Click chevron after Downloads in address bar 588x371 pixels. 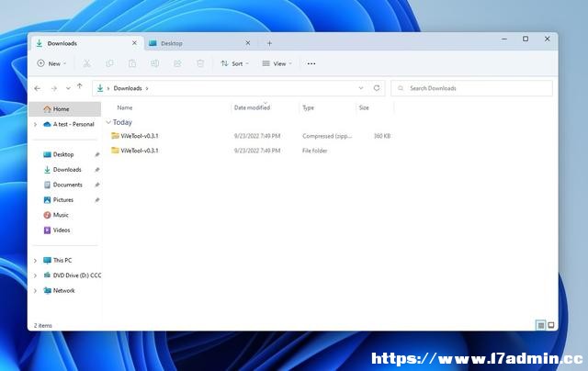(x=147, y=88)
